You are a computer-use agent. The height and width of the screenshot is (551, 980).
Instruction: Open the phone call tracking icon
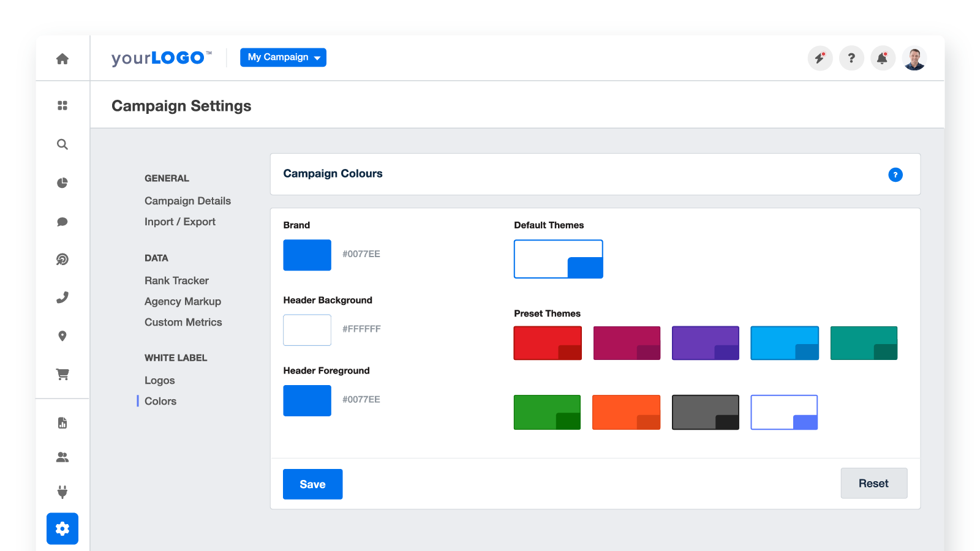62,298
